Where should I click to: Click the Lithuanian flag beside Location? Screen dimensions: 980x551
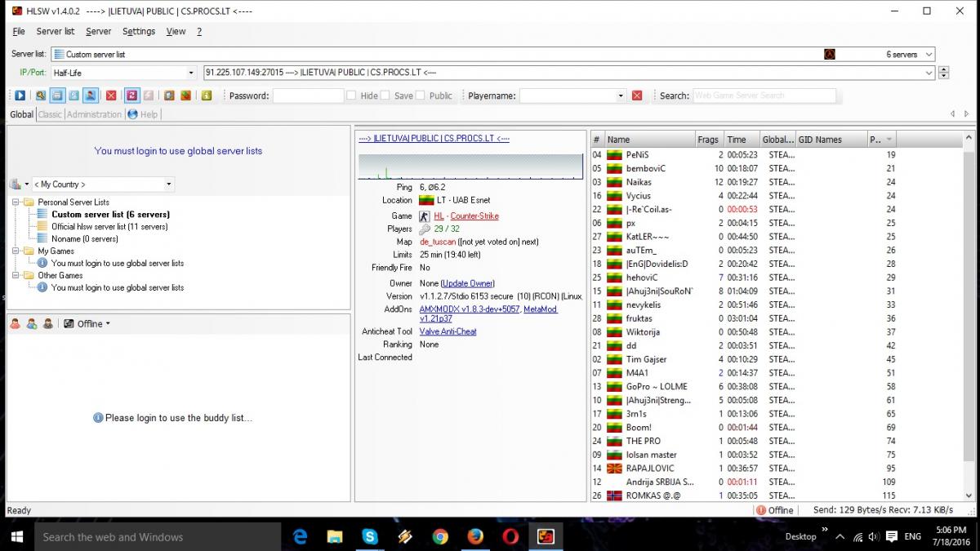click(425, 200)
